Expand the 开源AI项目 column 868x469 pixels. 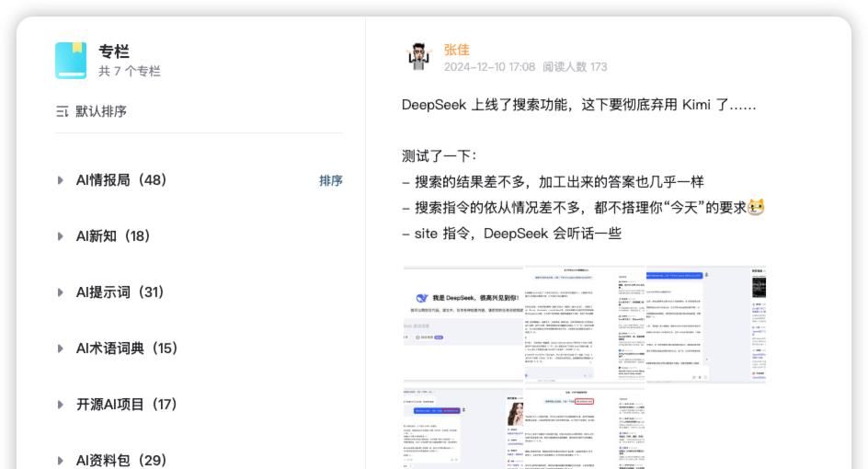point(61,405)
